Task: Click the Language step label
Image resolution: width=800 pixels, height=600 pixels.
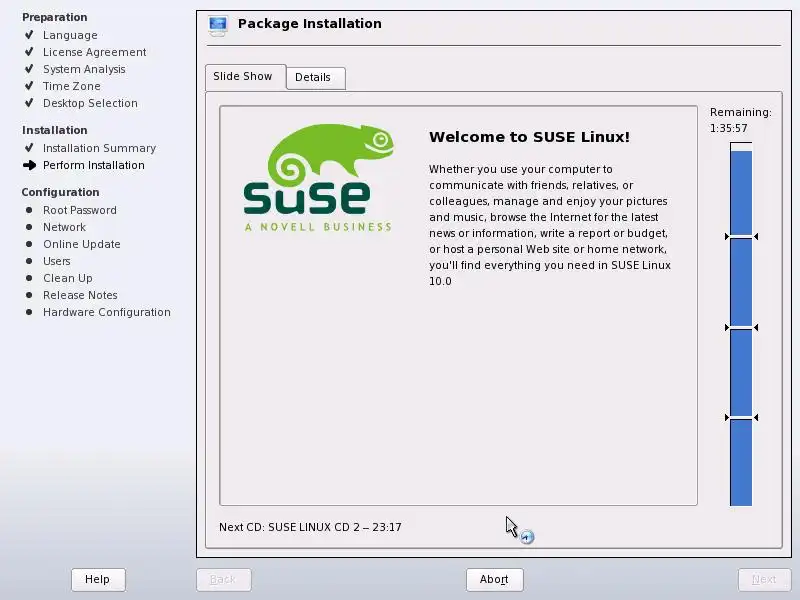Action: [70, 35]
